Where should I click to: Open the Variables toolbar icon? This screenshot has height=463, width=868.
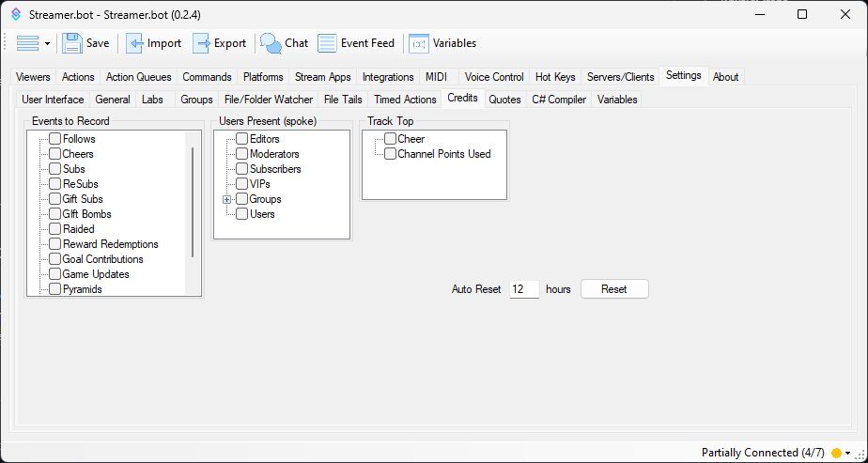(x=419, y=43)
